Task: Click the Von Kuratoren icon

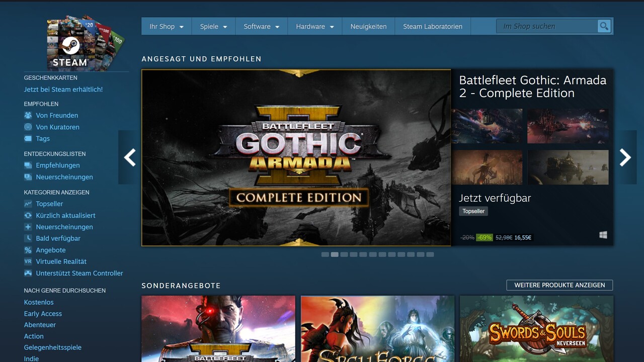Action: pos(28,127)
